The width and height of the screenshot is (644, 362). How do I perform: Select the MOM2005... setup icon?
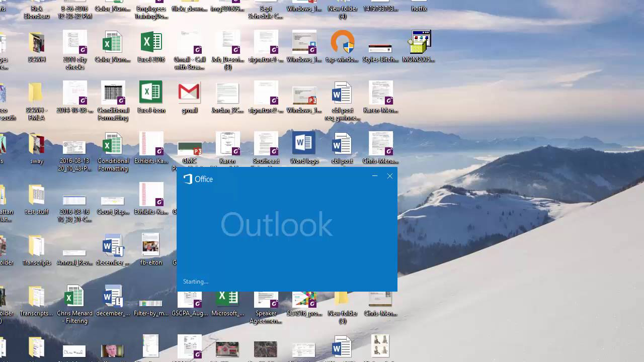(x=419, y=42)
